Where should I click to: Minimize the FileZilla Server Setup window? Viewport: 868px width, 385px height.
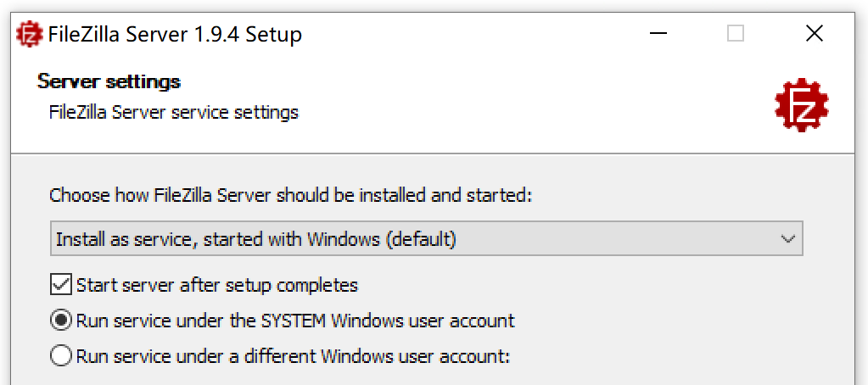tap(658, 34)
